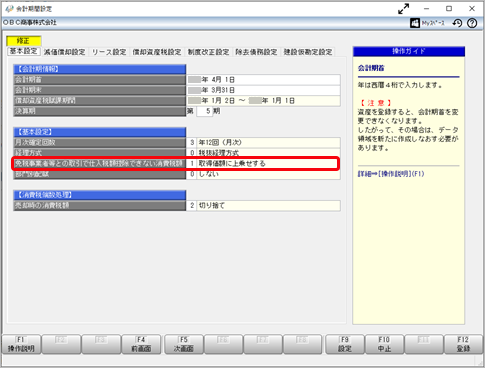Click the 【注意】 text in guide
The image size is (485, 368).
(376, 103)
